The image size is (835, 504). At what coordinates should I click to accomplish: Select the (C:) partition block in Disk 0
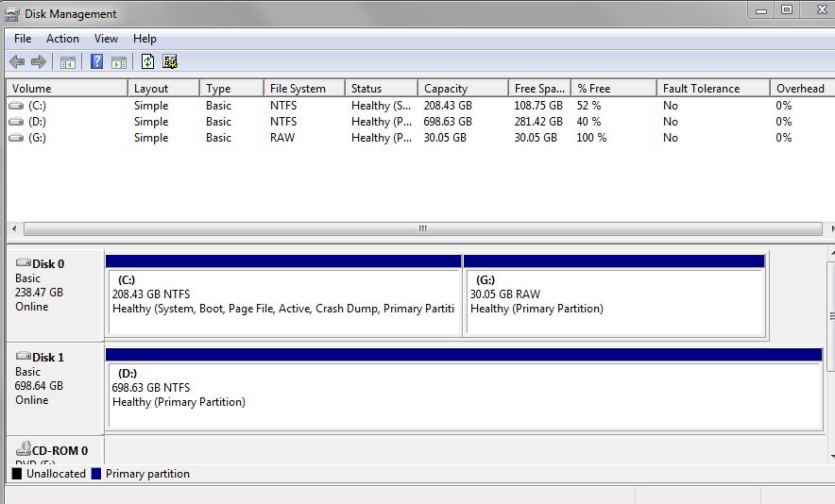283,302
